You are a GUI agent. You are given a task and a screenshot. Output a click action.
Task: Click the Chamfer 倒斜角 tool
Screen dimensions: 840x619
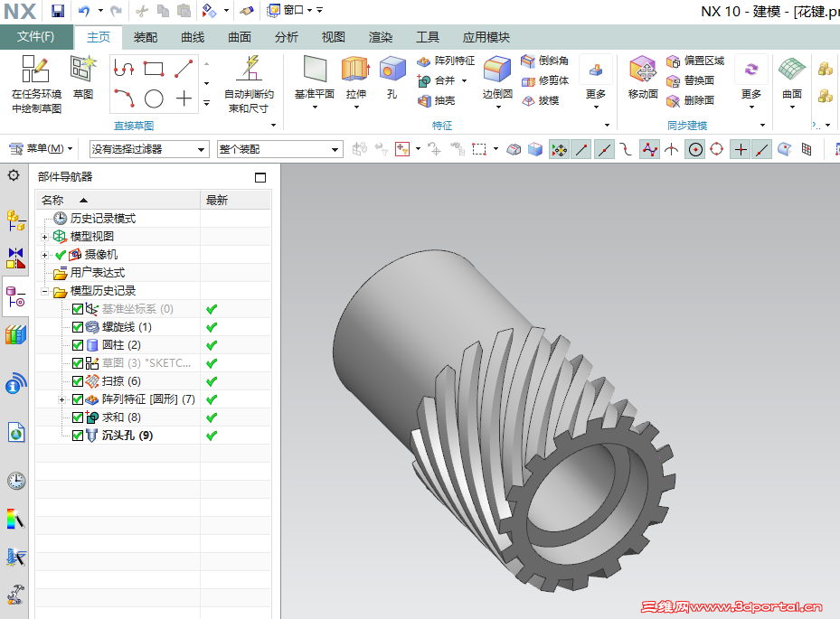click(545, 61)
